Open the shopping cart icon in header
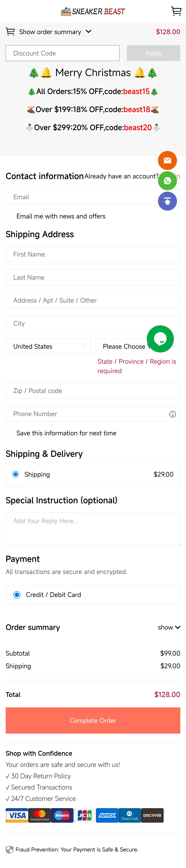186x868 pixels. click(176, 11)
